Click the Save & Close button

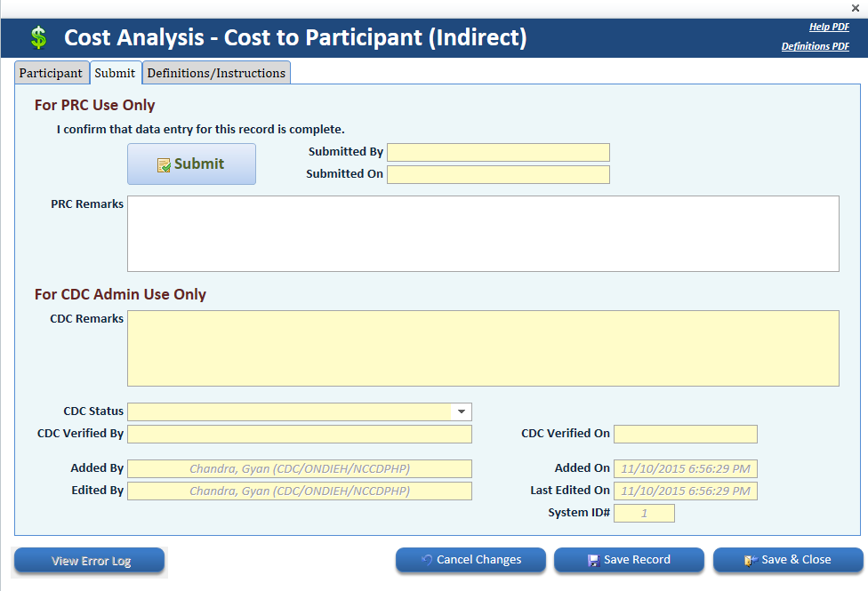click(x=788, y=560)
